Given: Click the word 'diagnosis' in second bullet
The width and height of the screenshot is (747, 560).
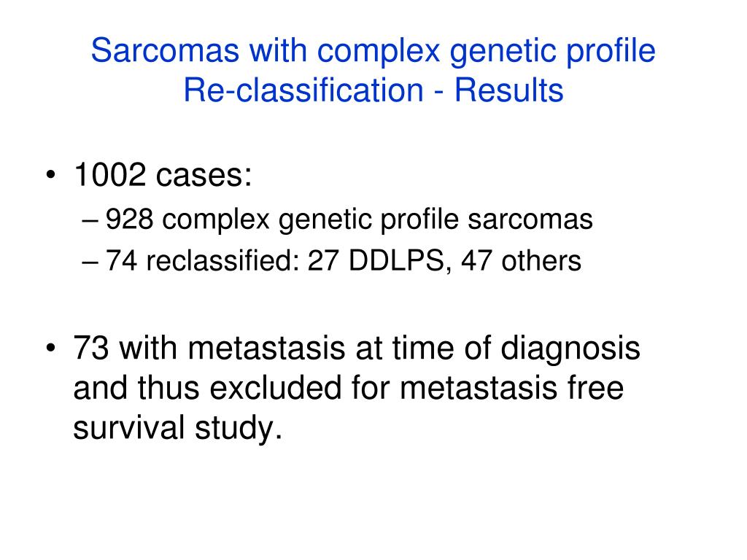Looking at the screenshot, I should pos(570,349).
